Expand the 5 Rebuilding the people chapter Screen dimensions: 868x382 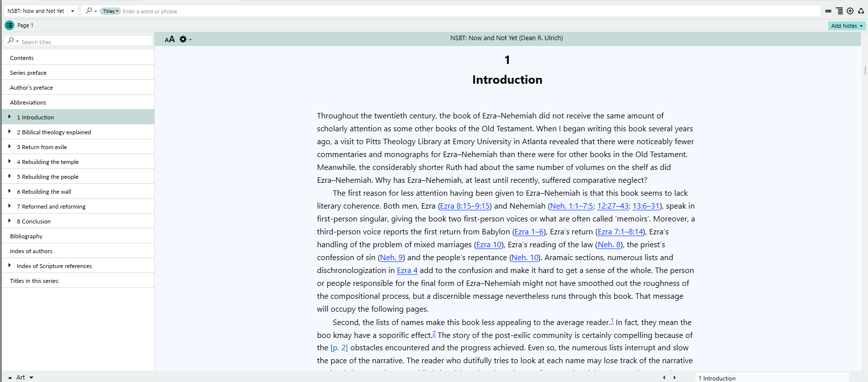coord(9,176)
